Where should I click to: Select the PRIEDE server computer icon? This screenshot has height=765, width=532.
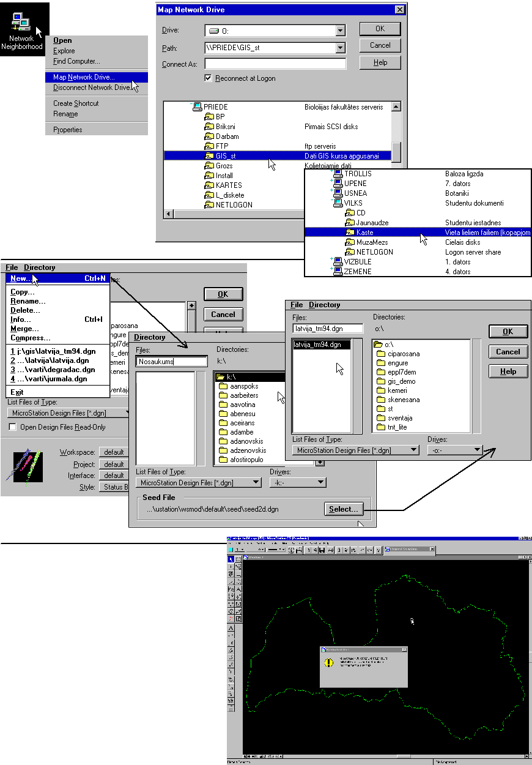(198, 107)
